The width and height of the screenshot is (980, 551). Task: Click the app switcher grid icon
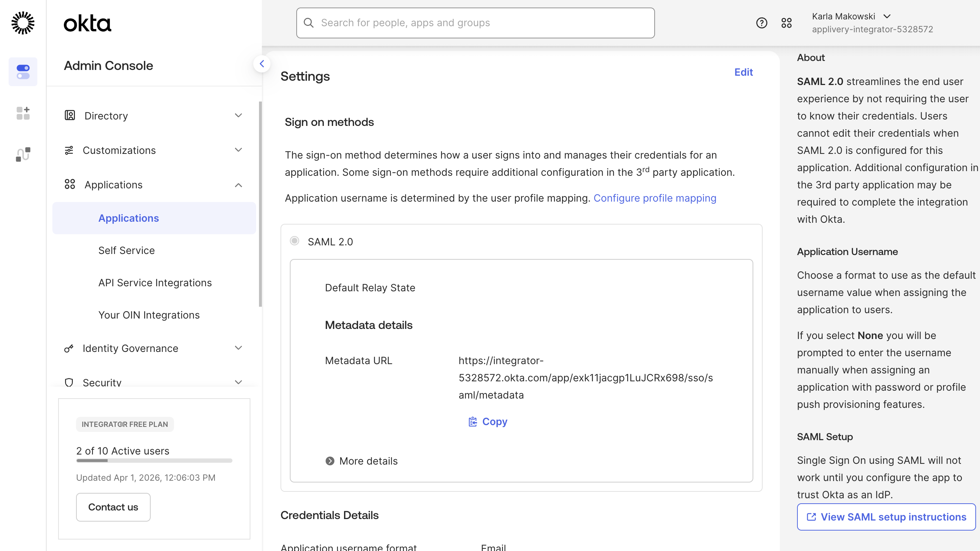click(787, 23)
